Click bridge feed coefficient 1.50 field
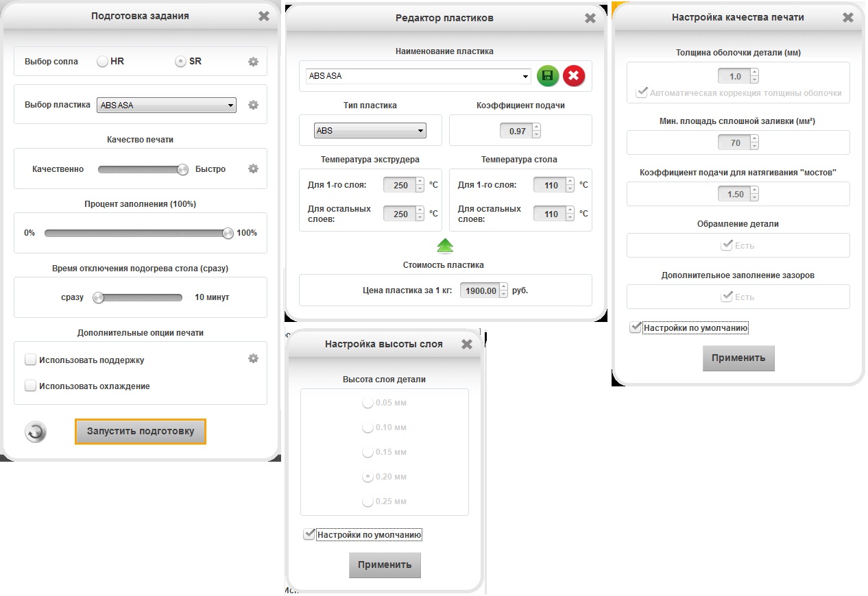This screenshot has width=868, height=596. coord(738,194)
